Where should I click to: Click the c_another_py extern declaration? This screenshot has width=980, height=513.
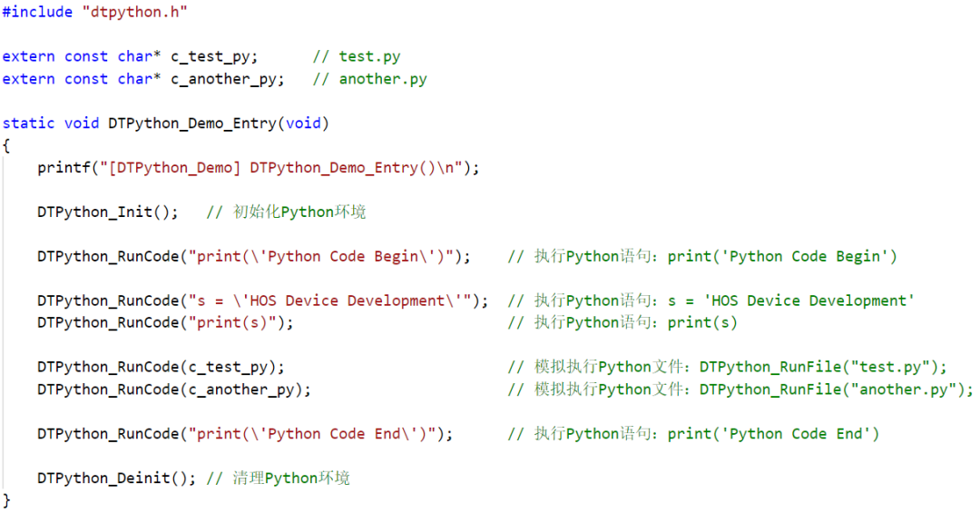(143, 79)
